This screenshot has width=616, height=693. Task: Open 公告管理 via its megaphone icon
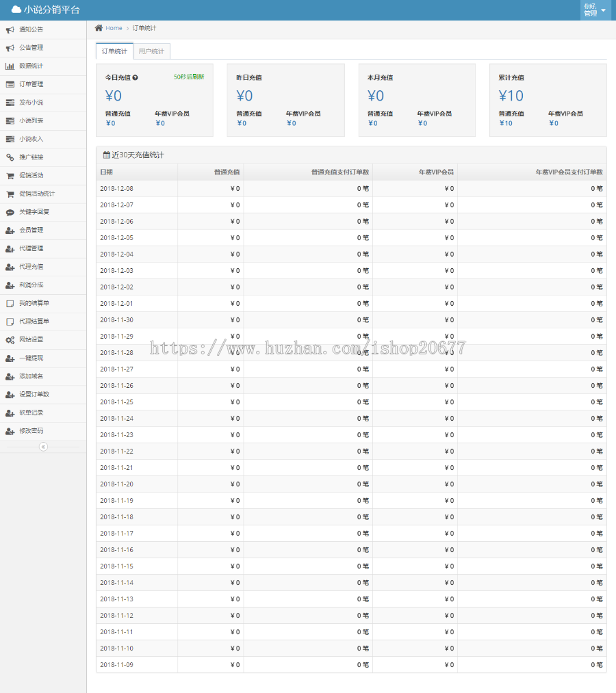click(x=10, y=48)
